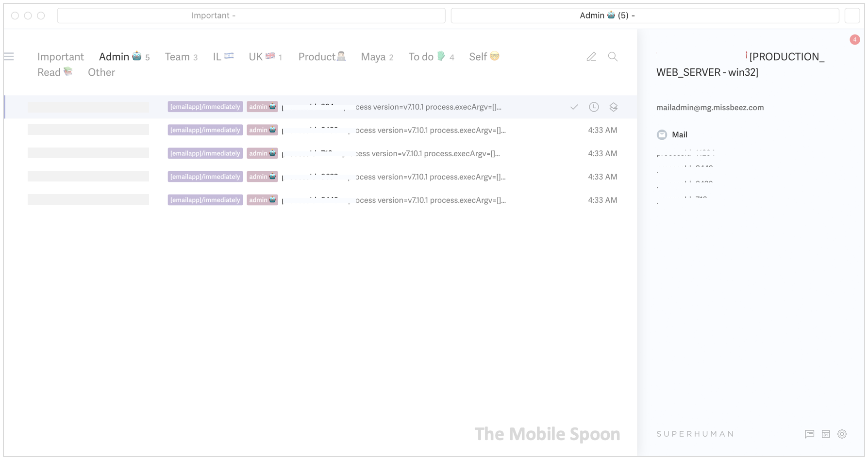Open the To do split tab
Image resolution: width=868 pixels, height=459 pixels.
(431, 57)
